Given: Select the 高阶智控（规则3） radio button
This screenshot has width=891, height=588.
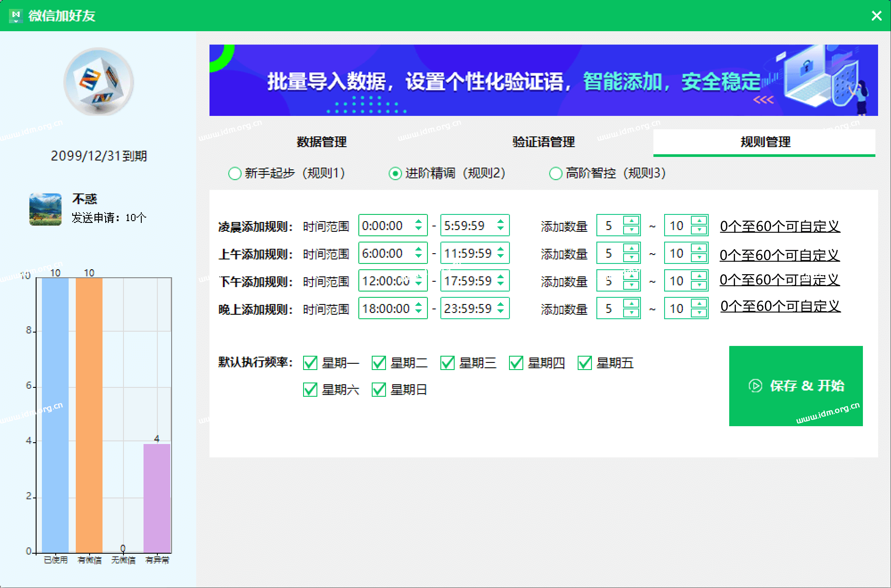Looking at the screenshot, I should 555,173.
